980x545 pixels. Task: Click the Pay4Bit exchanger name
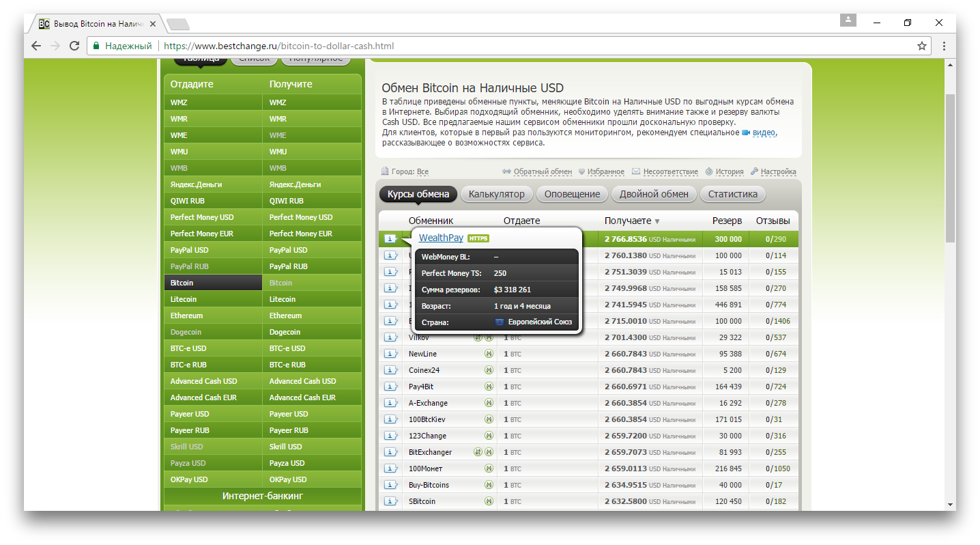pos(421,387)
